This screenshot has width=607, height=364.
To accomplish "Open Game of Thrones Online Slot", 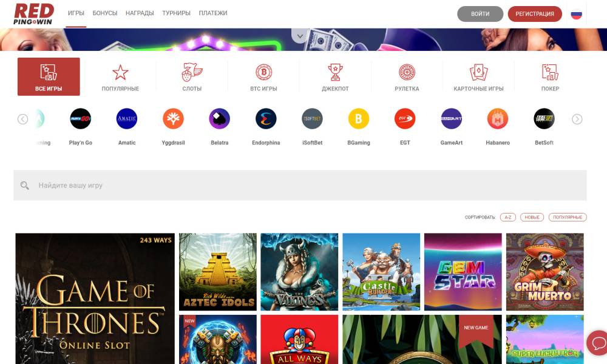I will [95, 298].
